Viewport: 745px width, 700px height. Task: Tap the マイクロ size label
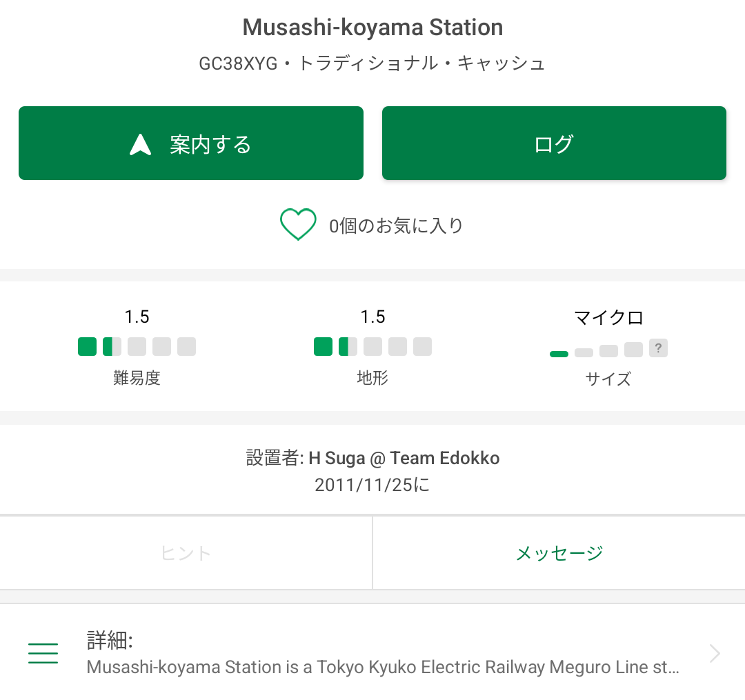pyautogui.click(x=608, y=317)
